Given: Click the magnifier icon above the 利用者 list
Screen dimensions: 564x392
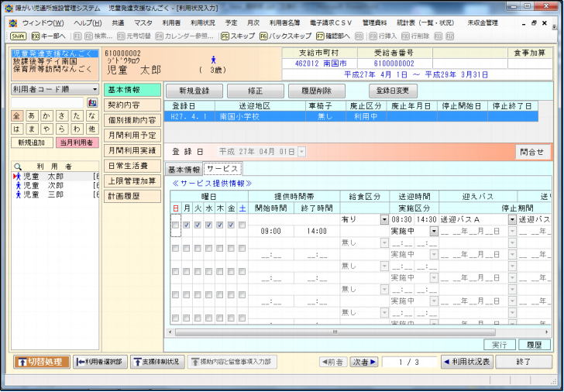Looking at the screenshot, I should pyautogui.click(x=18, y=166).
